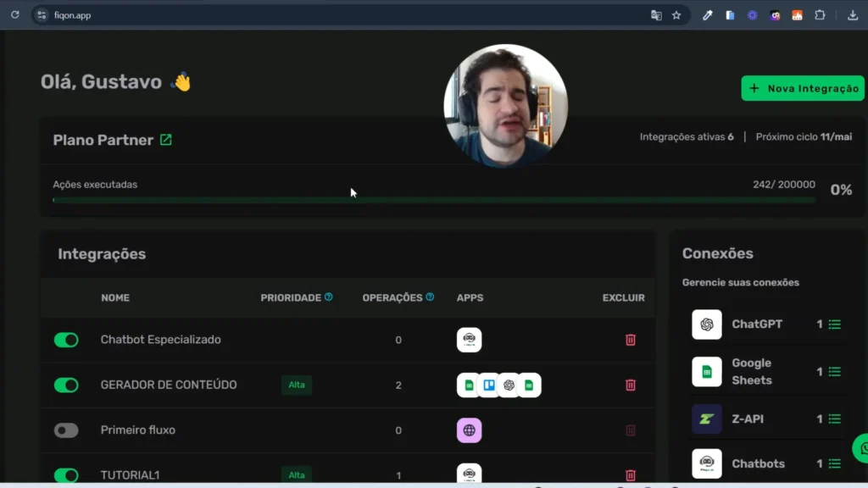Click the OPERAÇÕES info icon in table header
This screenshot has width=868, height=488.
pyautogui.click(x=429, y=297)
